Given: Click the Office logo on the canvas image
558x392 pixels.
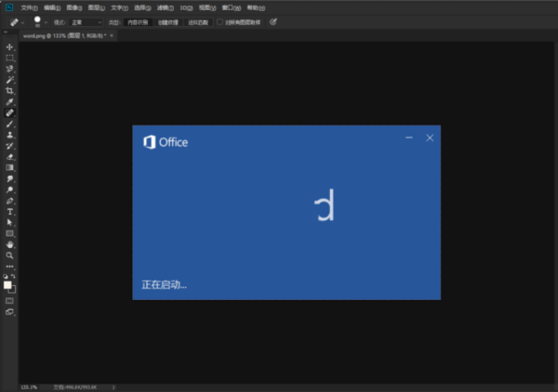Looking at the screenshot, I should (166, 142).
